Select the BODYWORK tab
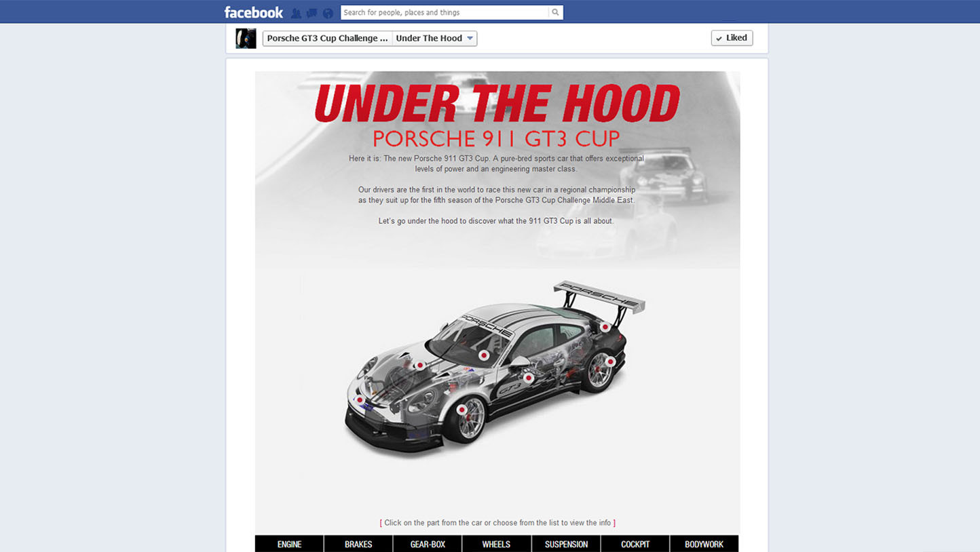The width and height of the screenshot is (980, 552). 704,544
